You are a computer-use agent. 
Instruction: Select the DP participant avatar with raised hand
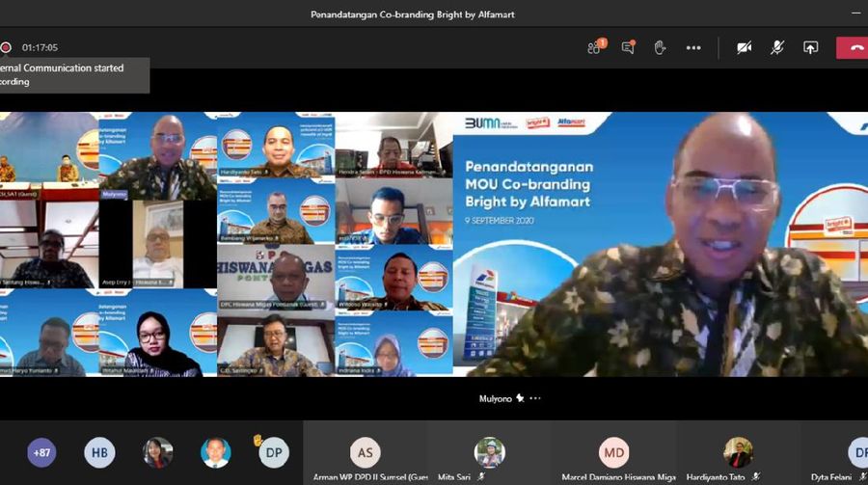274,452
